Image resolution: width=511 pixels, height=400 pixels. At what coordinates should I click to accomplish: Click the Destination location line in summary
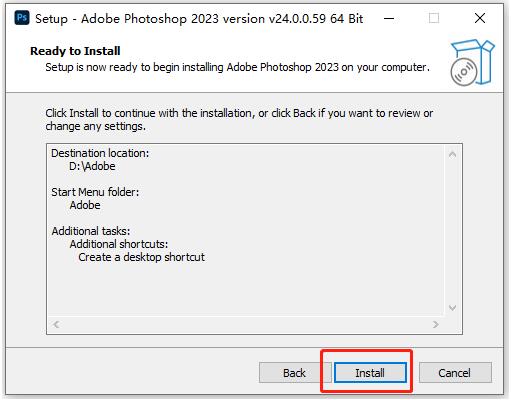pyautogui.click(x=100, y=153)
